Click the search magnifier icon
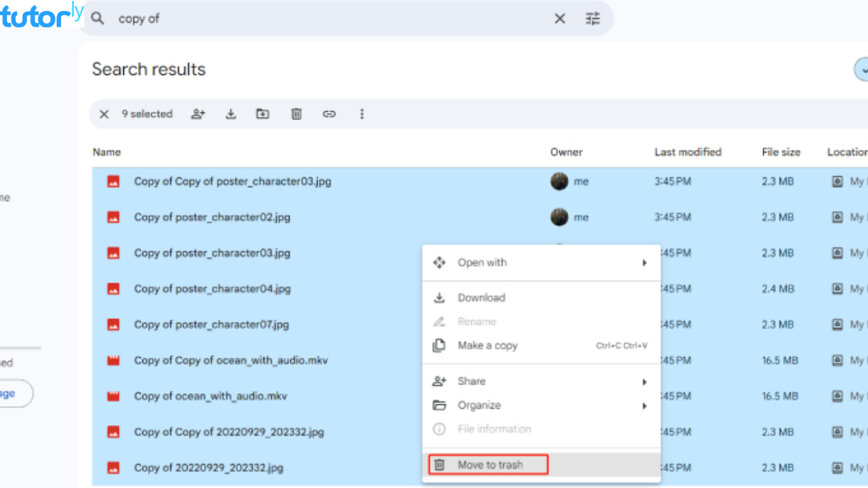 coord(97,18)
